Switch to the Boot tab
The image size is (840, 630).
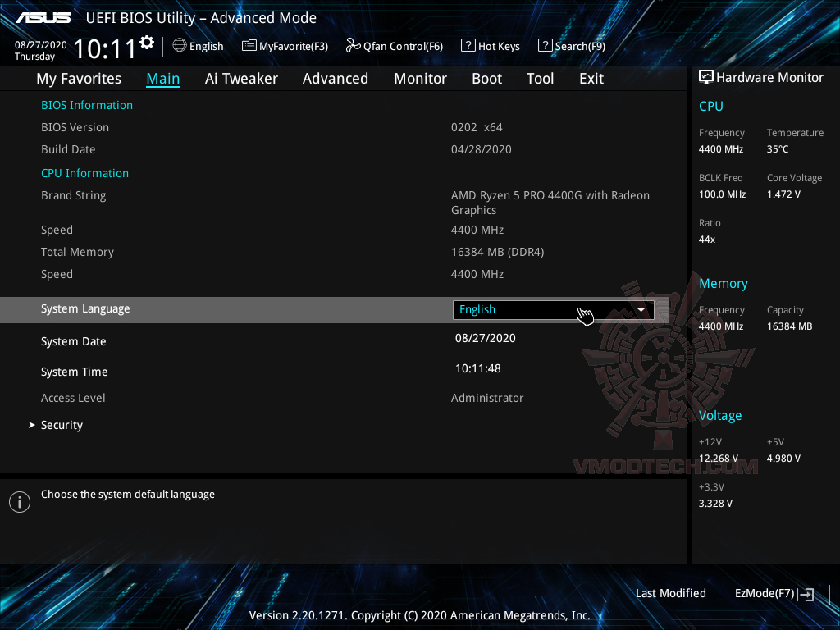click(486, 79)
